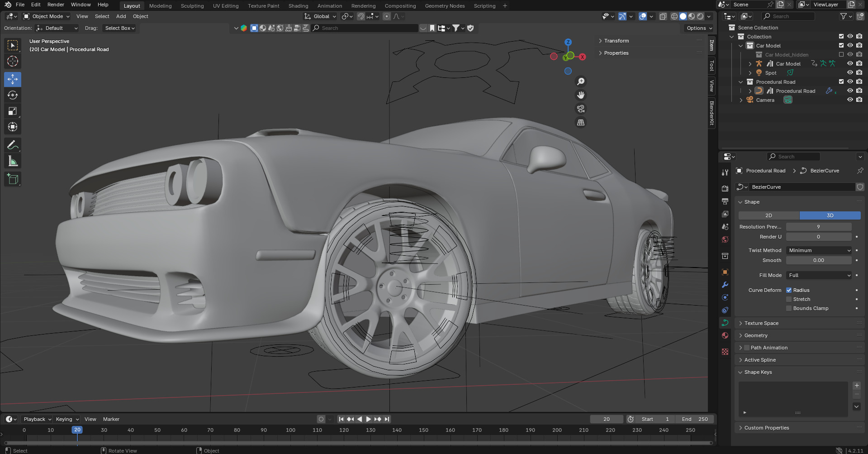
Task: Select the Select Box tool in toolbar
Action: pos(13,45)
